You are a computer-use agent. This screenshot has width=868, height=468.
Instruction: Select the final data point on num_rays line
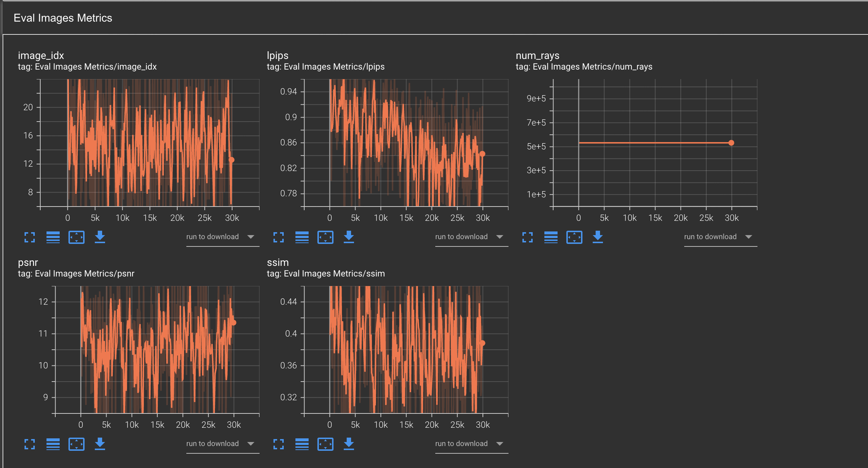[x=731, y=143]
